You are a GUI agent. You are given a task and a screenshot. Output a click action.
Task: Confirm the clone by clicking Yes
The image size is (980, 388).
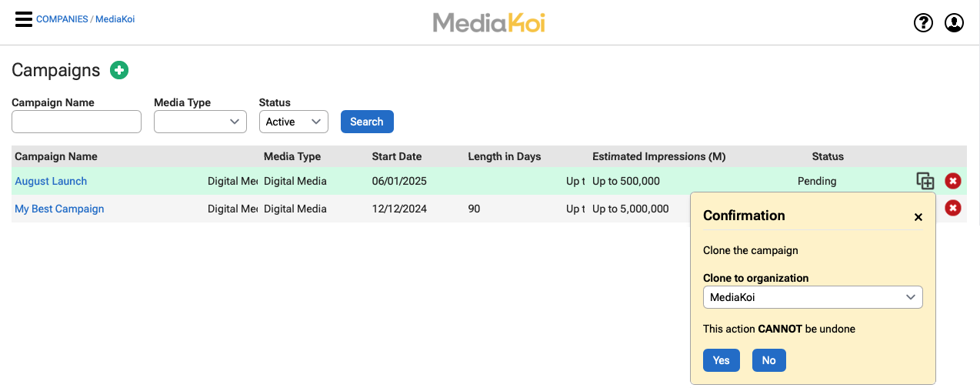[722, 360]
